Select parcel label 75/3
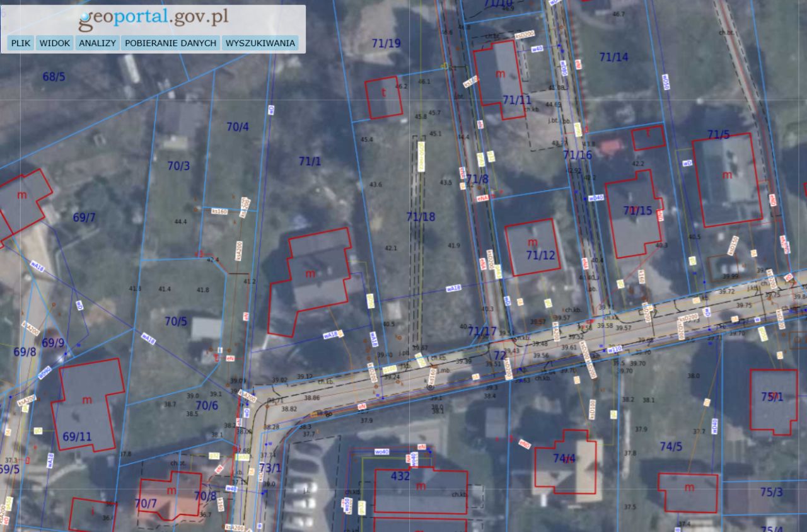This screenshot has width=807, height=532. tap(771, 492)
